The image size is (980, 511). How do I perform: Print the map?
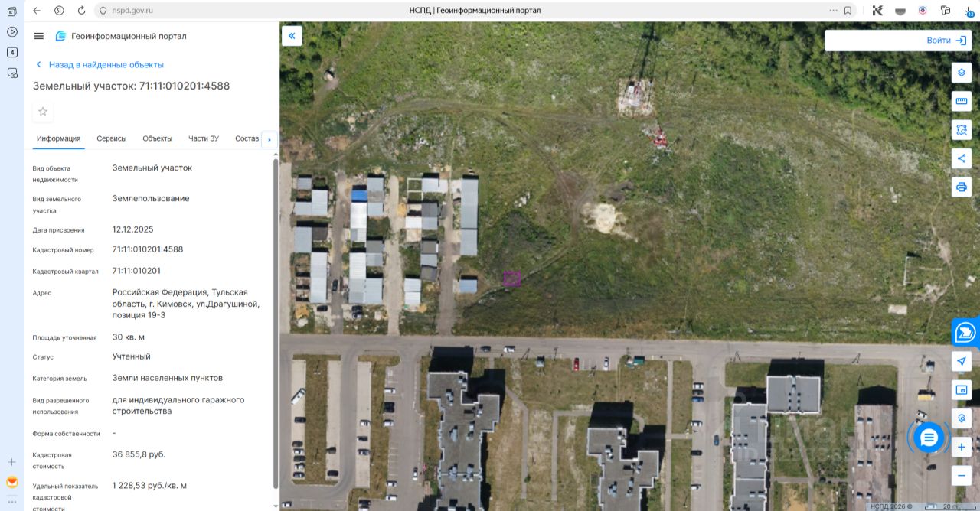pos(962,187)
